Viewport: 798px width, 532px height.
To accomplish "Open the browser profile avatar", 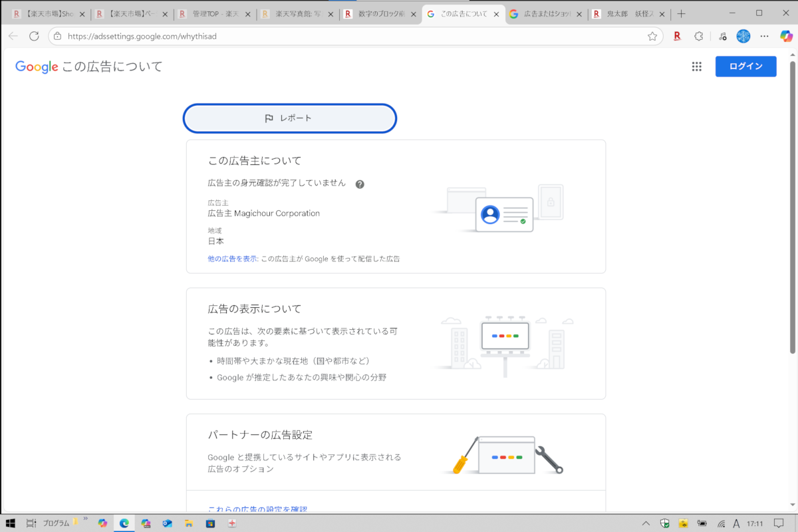I will click(743, 37).
